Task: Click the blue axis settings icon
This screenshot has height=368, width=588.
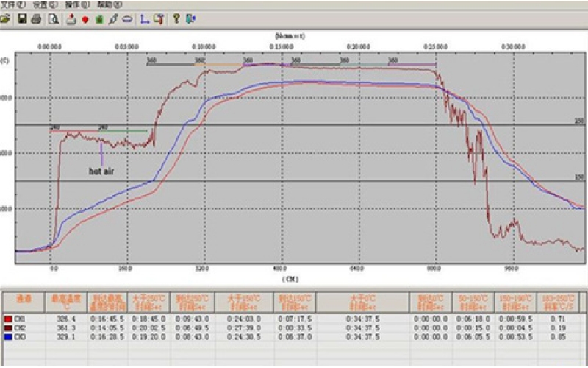Action: click(144, 20)
